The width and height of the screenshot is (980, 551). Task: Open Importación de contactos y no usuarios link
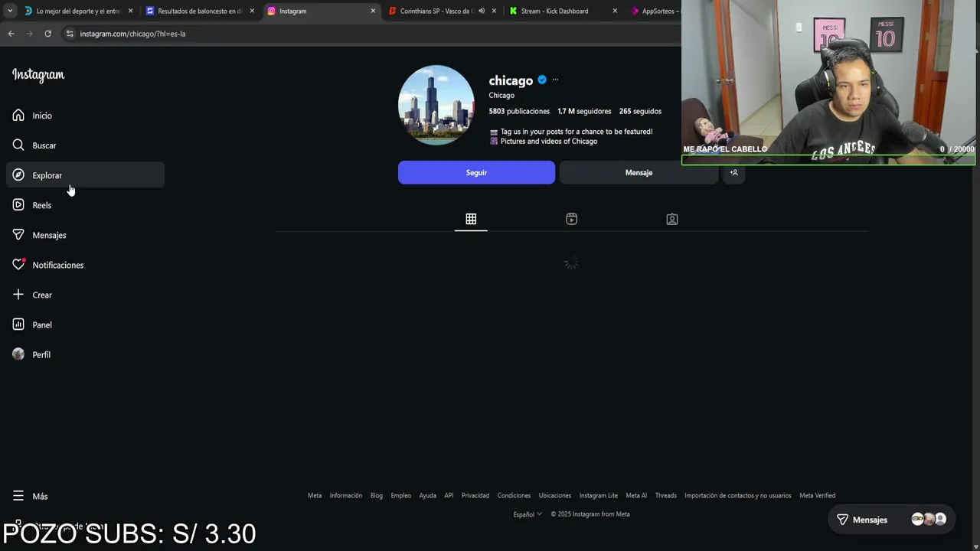pos(738,495)
